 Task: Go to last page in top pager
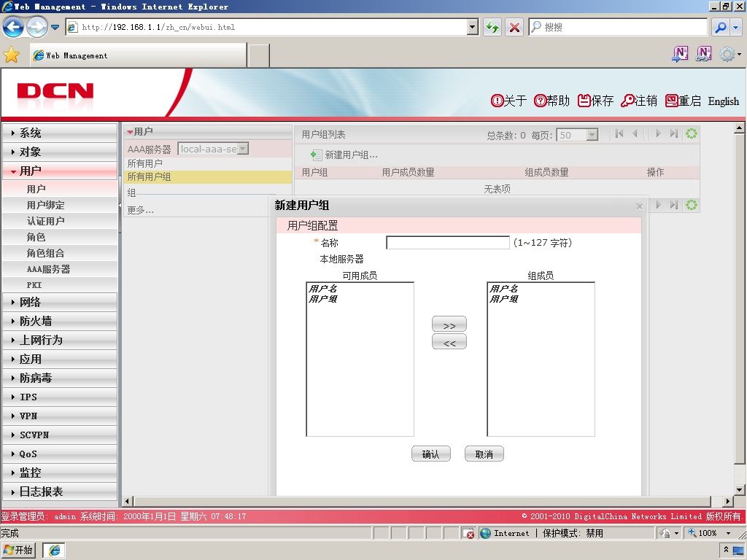coord(673,134)
